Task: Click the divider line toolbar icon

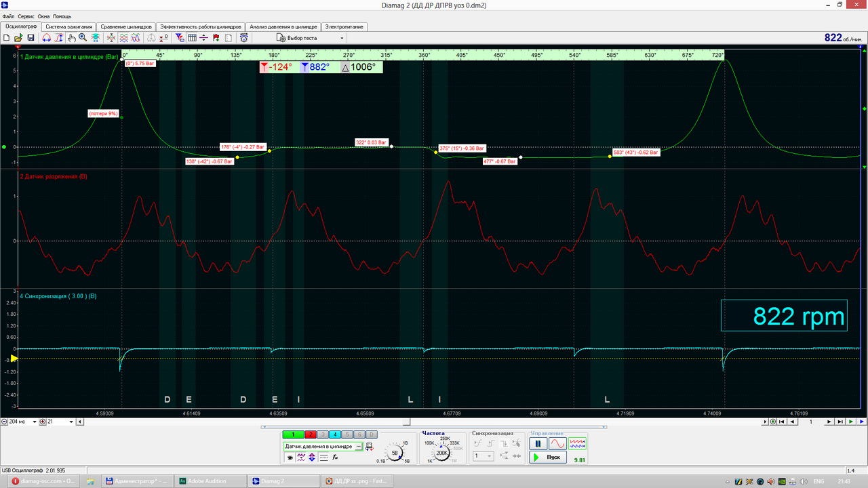Action: [203, 38]
